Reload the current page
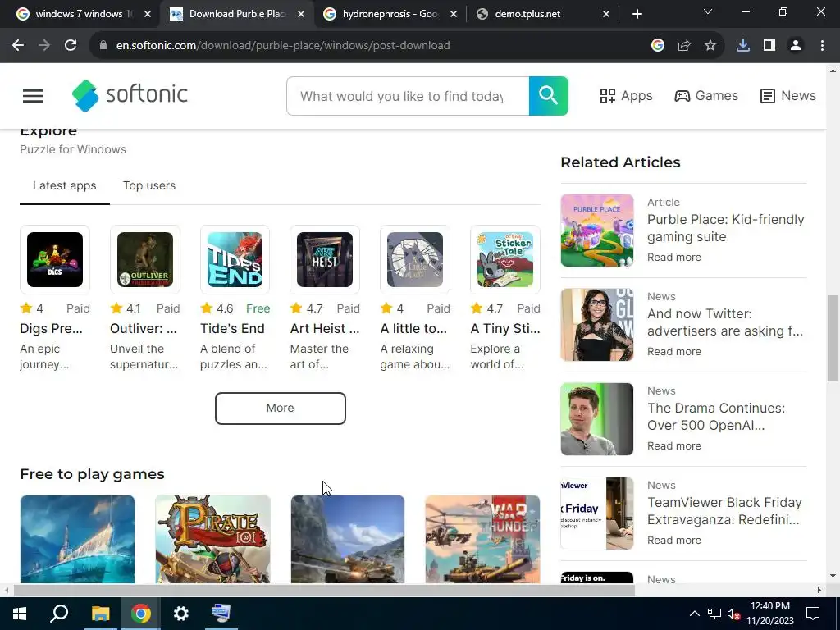 [71, 46]
